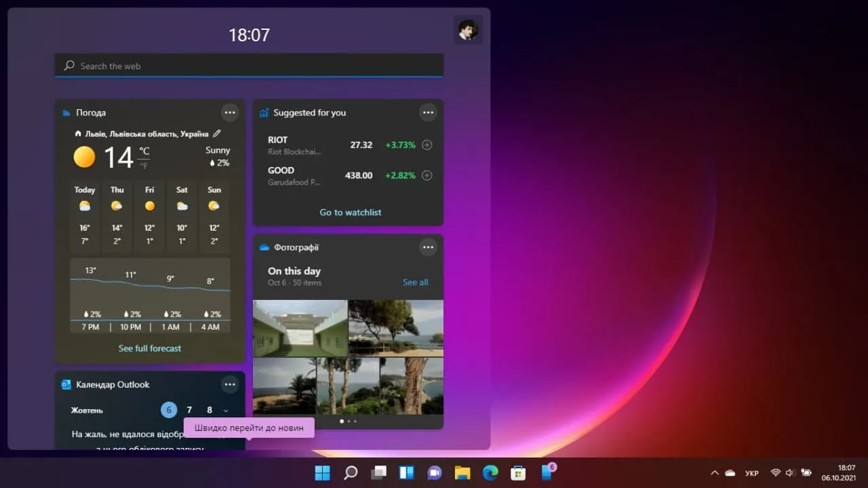Open the Photos widget more options
The image size is (868, 488).
point(428,248)
